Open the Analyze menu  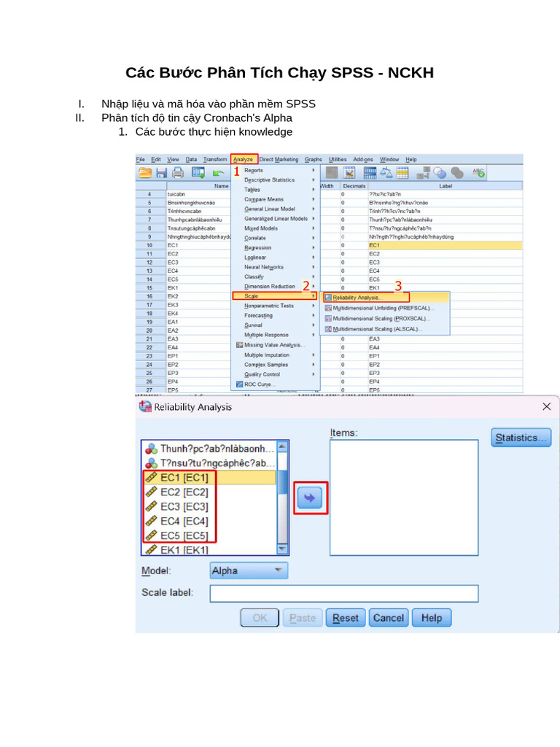pyautogui.click(x=244, y=159)
